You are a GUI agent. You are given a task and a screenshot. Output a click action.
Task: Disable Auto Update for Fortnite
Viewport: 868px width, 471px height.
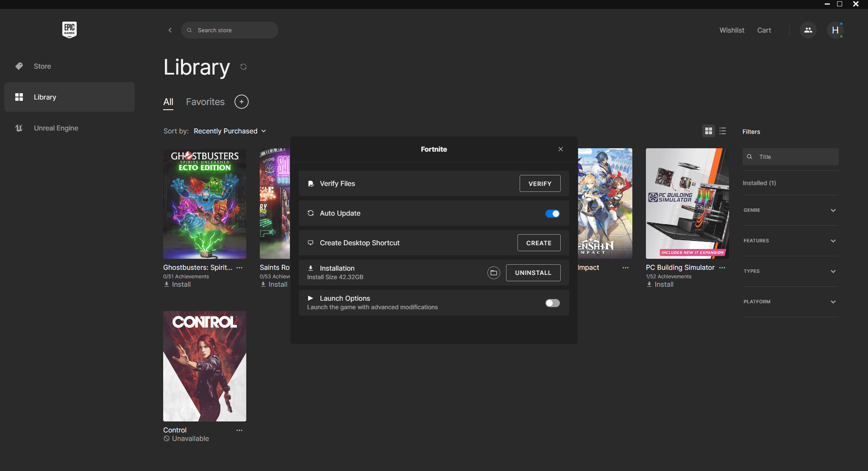[x=552, y=213]
